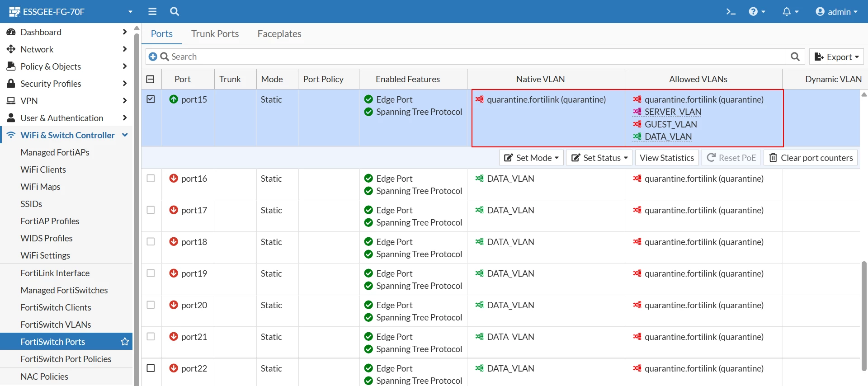The width and height of the screenshot is (868, 386).
Task: Click Clear port counters button
Action: 811,158
